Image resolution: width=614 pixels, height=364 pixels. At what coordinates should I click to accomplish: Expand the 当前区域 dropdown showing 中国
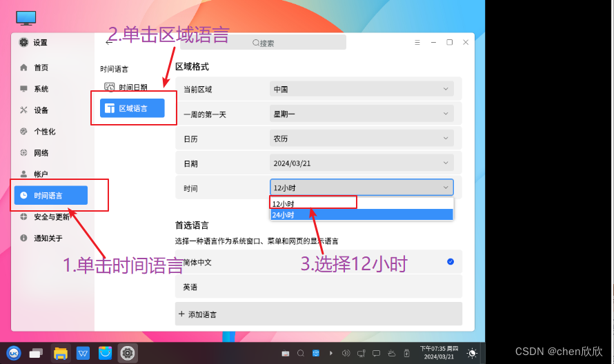click(362, 89)
